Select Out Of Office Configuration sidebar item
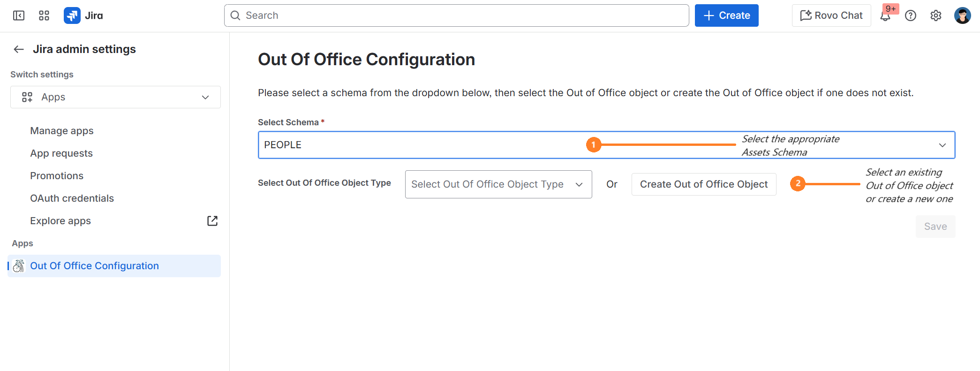 click(x=114, y=266)
